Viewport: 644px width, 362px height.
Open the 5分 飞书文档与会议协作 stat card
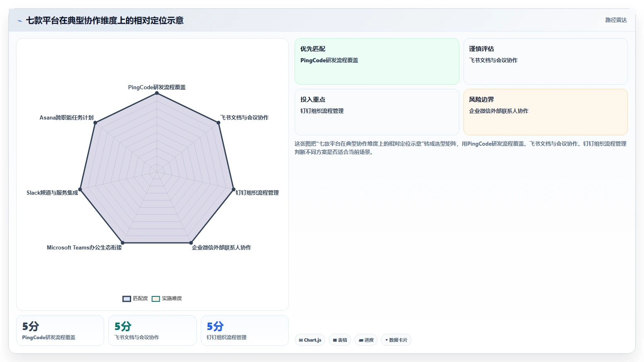pos(152,330)
